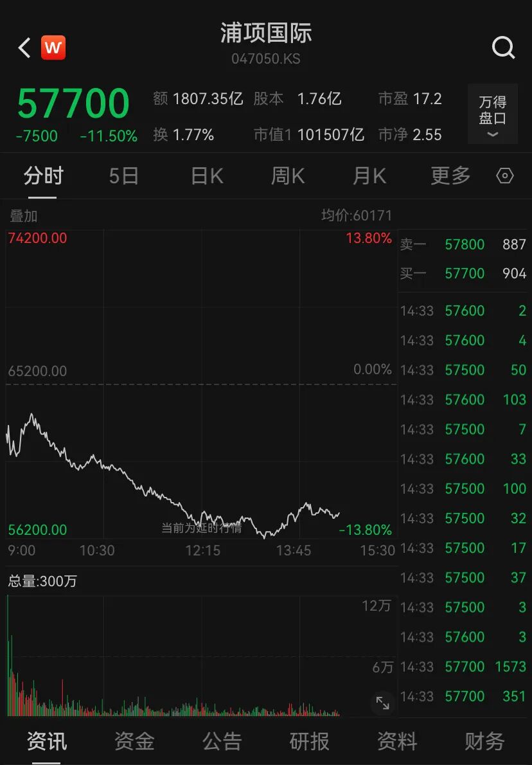Switch to the 周K tab
The image size is (532, 765).
click(x=288, y=175)
